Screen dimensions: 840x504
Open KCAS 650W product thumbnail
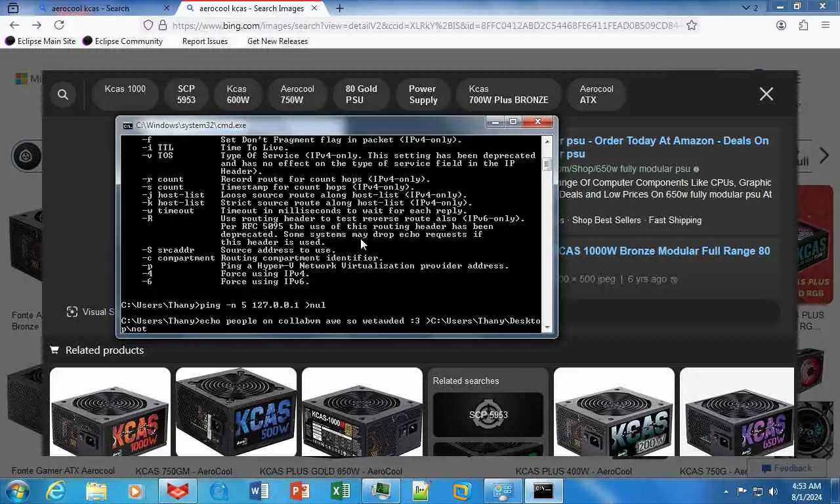[x=737, y=412]
